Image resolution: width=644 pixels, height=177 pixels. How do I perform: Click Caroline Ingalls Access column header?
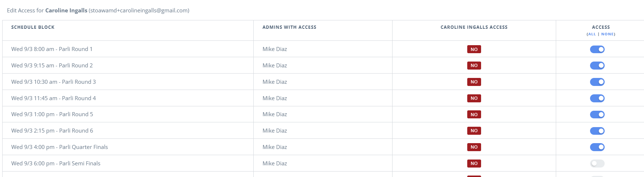tap(474, 27)
